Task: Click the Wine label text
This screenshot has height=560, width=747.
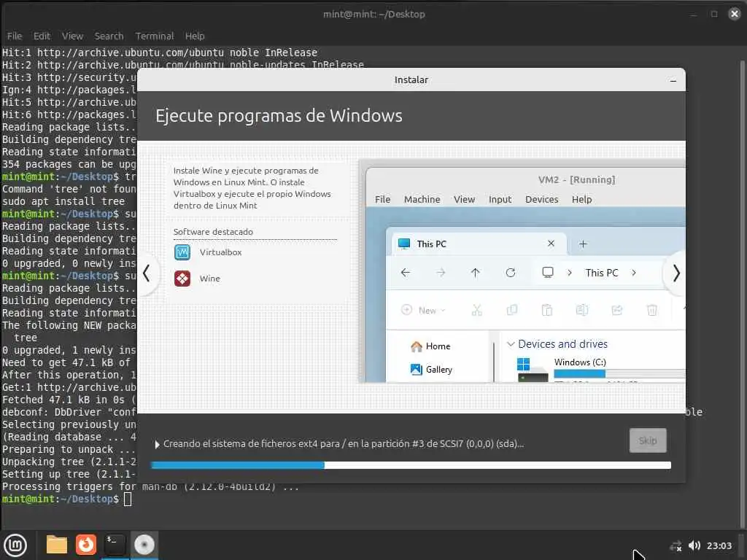Action: pyautogui.click(x=209, y=279)
